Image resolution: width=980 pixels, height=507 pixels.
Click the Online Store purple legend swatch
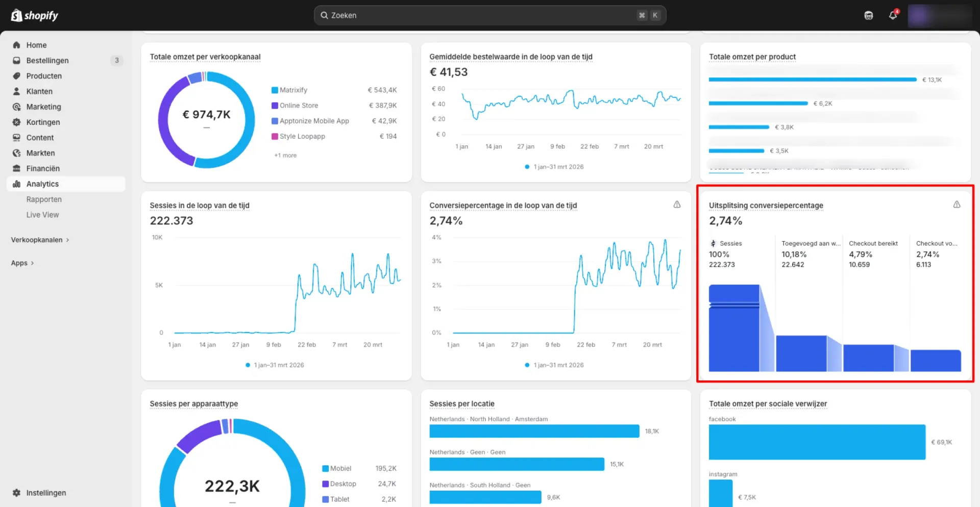pyautogui.click(x=275, y=105)
